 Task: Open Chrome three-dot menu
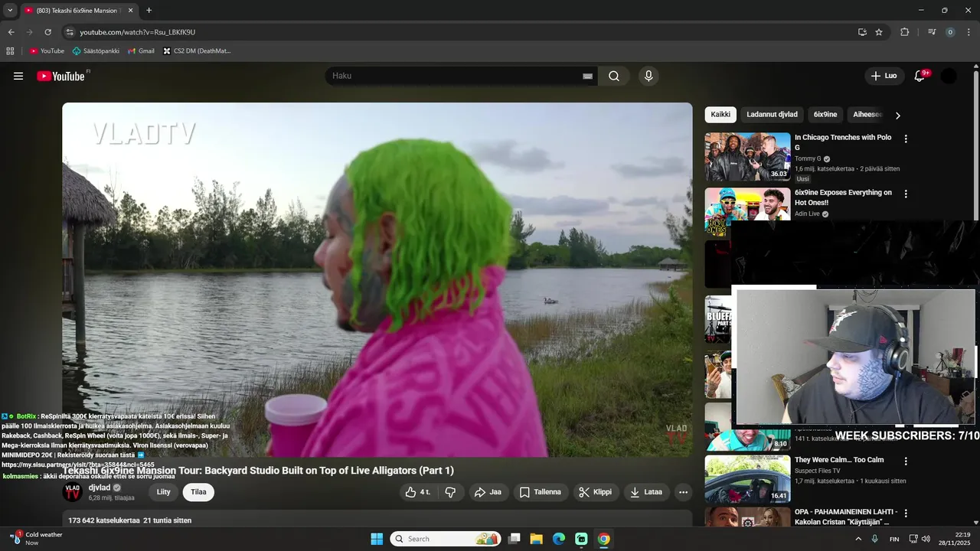[969, 32]
